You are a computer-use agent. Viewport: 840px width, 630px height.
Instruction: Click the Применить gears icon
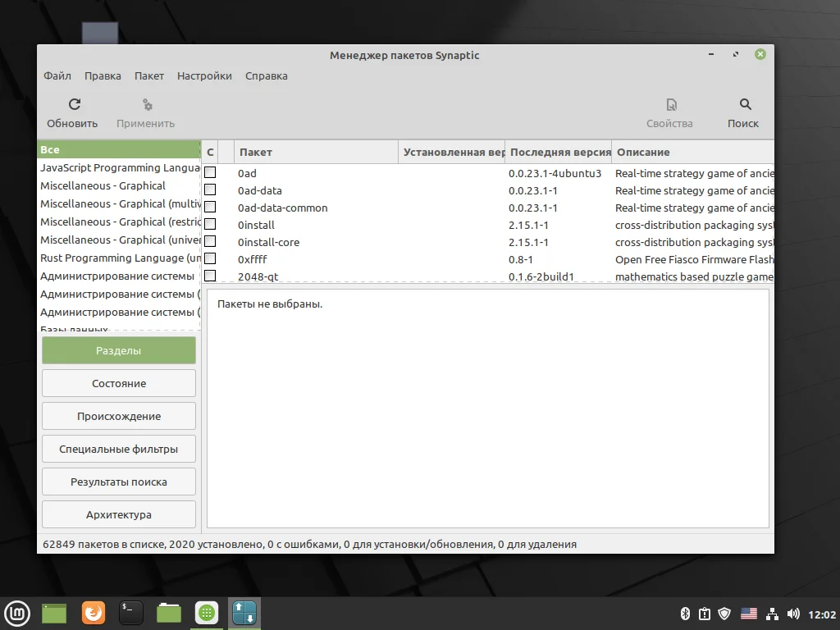coord(147,104)
